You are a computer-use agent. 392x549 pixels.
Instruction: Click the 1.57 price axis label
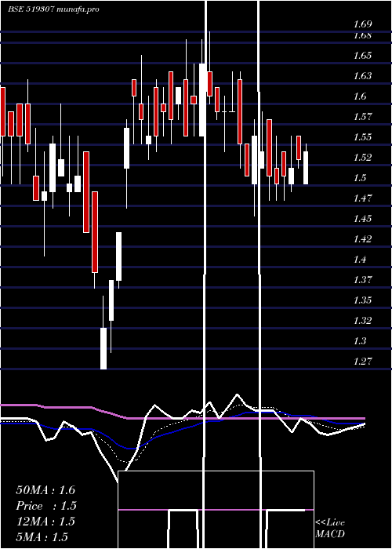click(362, 116)
